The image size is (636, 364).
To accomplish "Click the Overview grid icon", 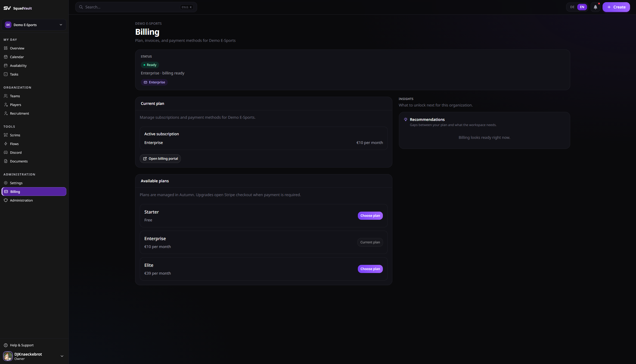I will click(6, 48).
